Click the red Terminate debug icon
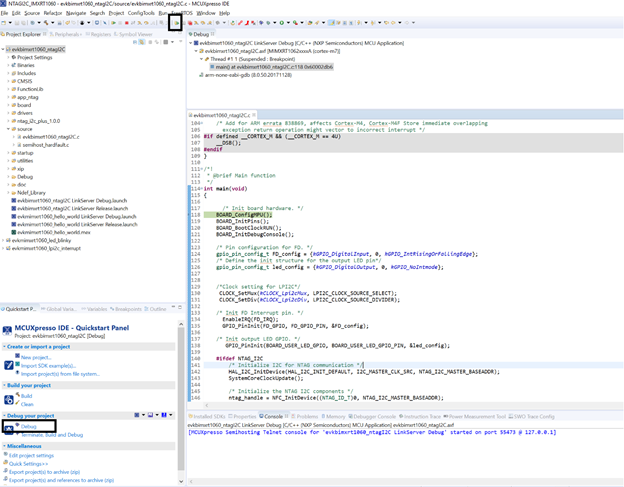Image resolution: width=624 pixels, height=487 pixels. coord(127,23)
